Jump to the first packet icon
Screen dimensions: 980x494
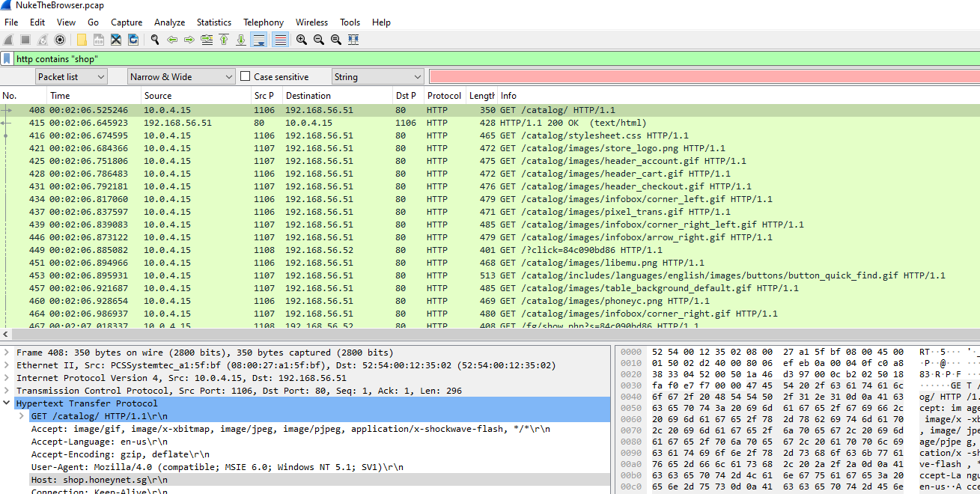(x=224, y=40)
